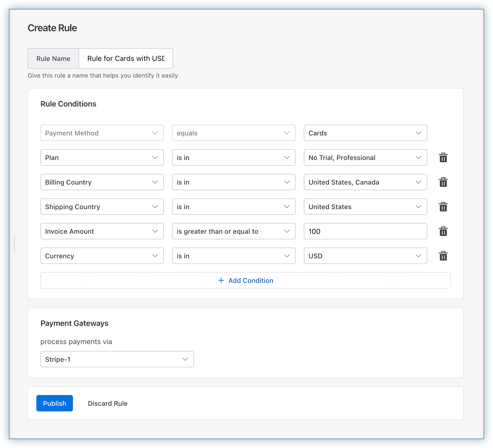This screenshot has height=448, width=493.
Task: Open the Cards value dropdown
Action: click(365, 133)
